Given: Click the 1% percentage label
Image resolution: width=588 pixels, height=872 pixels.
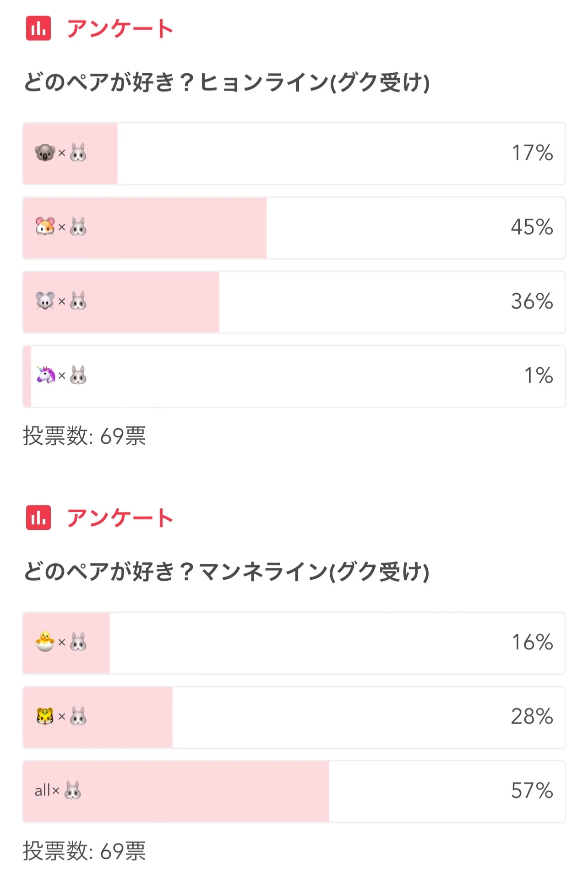Looking at the screenshot, I should point(539,376).
